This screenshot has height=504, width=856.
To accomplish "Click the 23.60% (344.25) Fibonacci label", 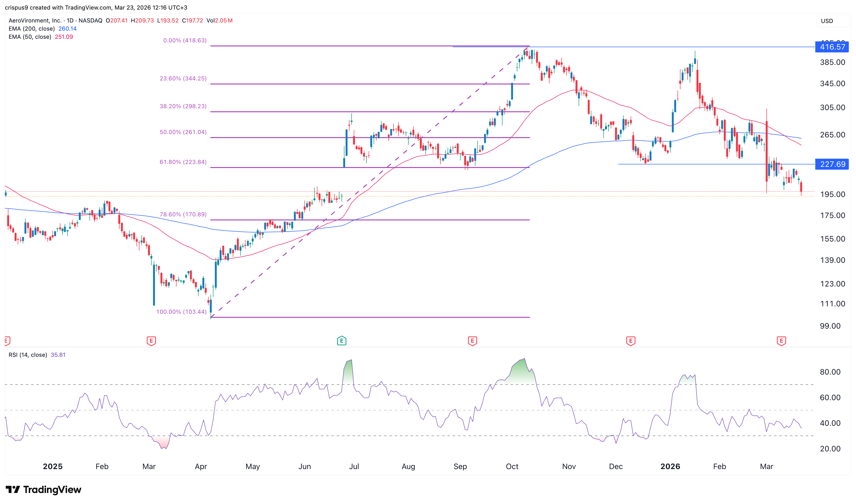I will [183, 78].
